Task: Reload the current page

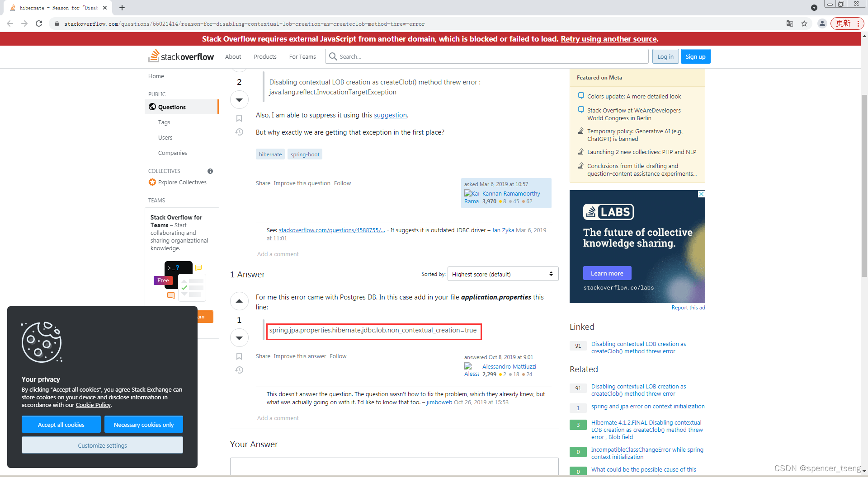Action: click(x=39, y=23)
